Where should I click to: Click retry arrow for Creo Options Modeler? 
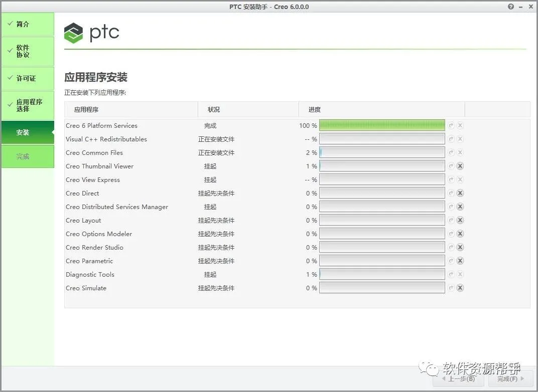(x=451, y=234)
